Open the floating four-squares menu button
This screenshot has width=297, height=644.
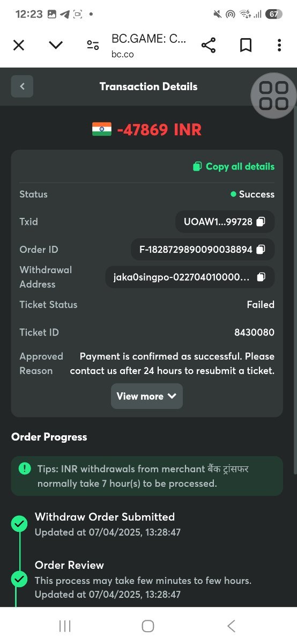click(x=273, y=96)
